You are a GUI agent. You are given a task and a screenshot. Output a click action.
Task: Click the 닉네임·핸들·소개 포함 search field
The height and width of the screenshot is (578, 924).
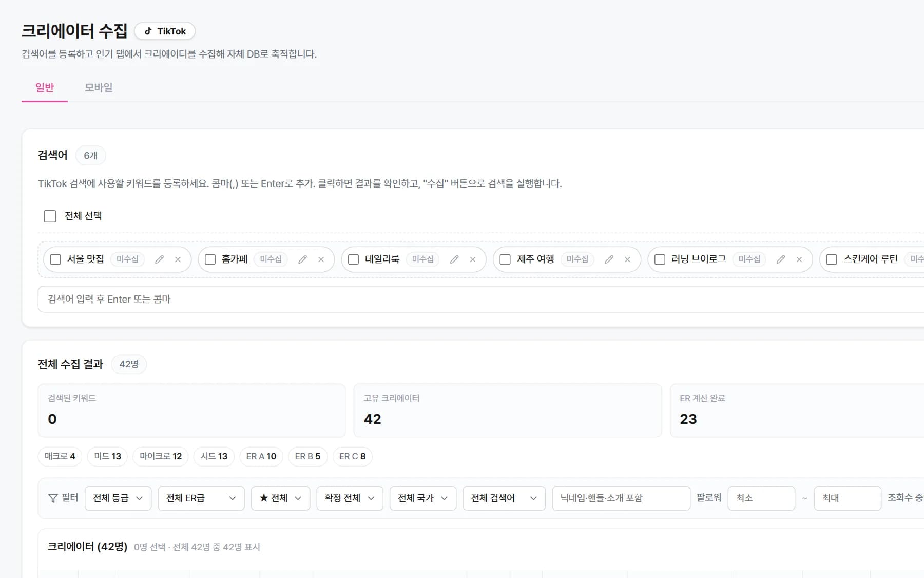tap(621, 498)
